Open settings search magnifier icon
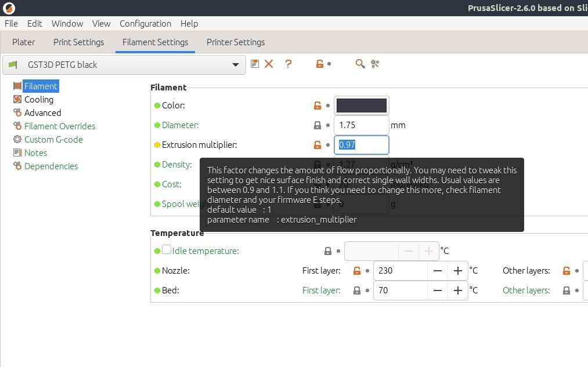This screenshot has height=367, width=588. point(360,64)
